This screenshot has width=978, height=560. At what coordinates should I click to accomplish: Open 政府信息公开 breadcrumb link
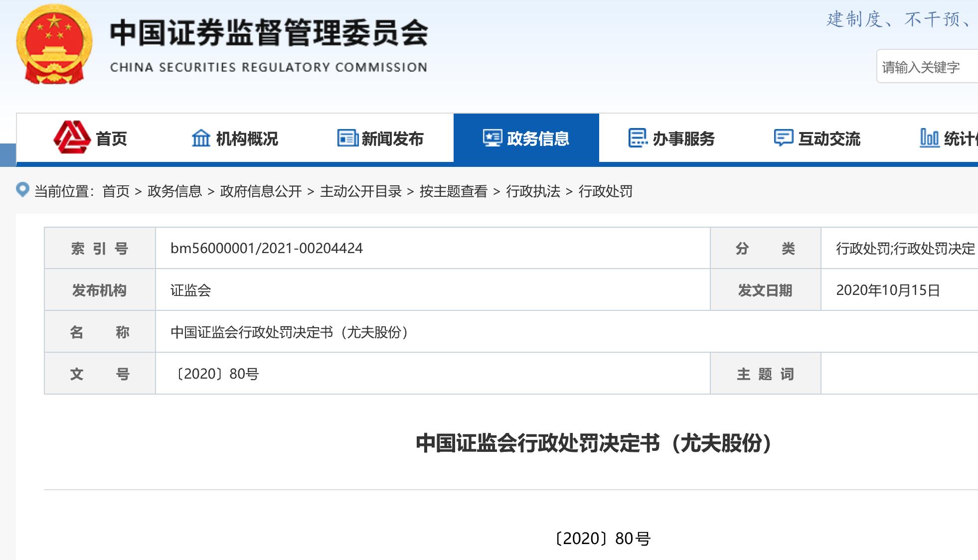click(x=261, y=191)
